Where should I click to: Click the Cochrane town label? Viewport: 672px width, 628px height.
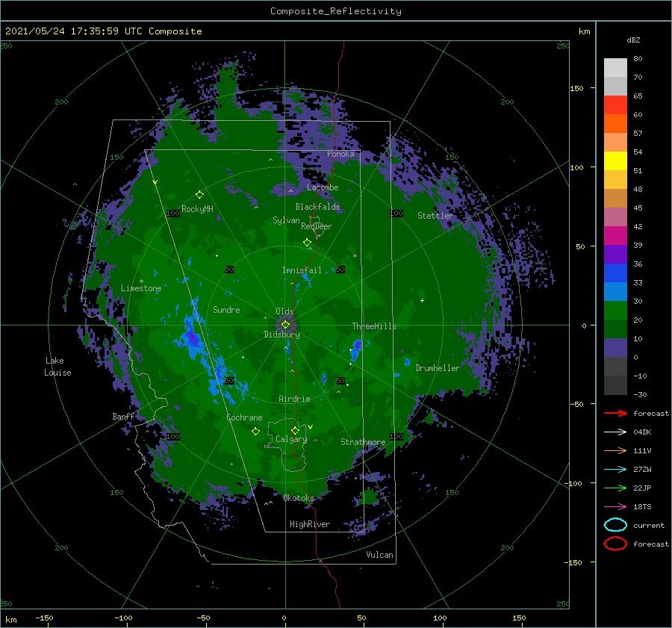click(x=244, y=417)
